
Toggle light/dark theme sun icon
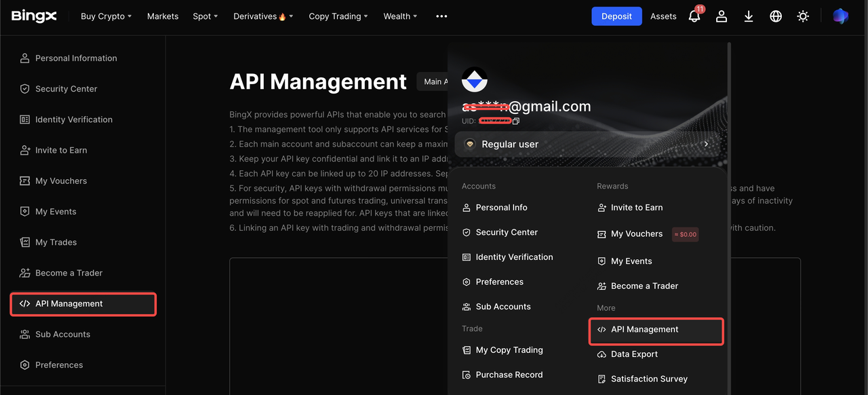tap(803, 16)
